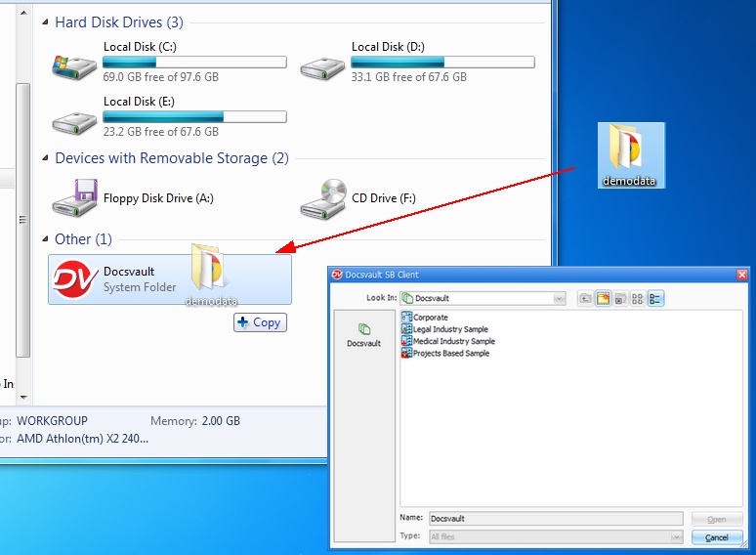This screenshot has height=555, width=756.
Task: Select the Local Disk (E:) drive icon
Action: tap(74, 123)
